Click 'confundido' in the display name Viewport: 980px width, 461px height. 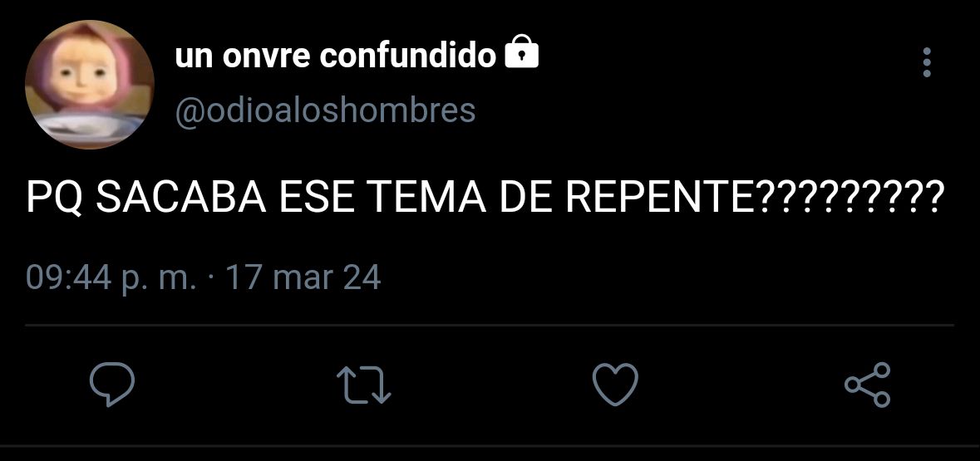408,56
